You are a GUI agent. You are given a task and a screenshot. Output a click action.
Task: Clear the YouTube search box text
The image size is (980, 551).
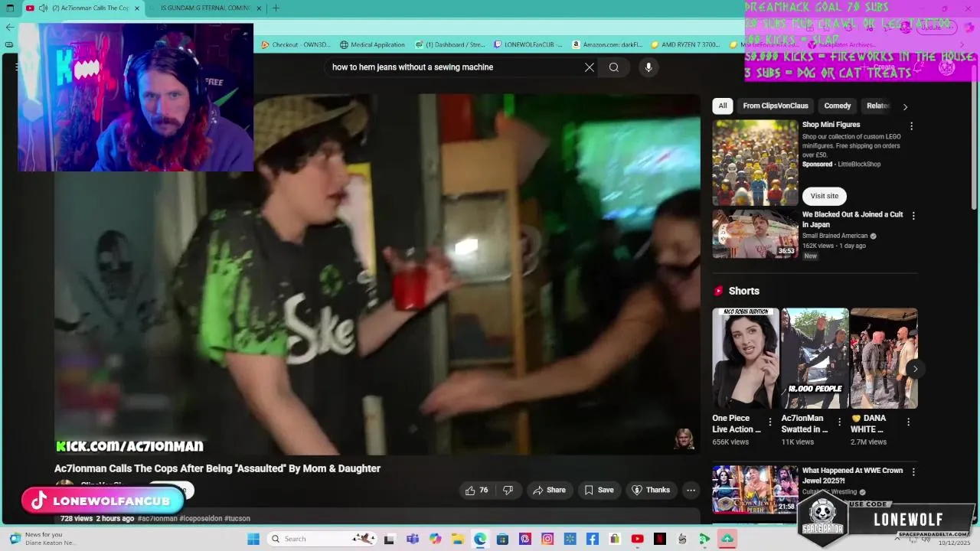[590, 67]
